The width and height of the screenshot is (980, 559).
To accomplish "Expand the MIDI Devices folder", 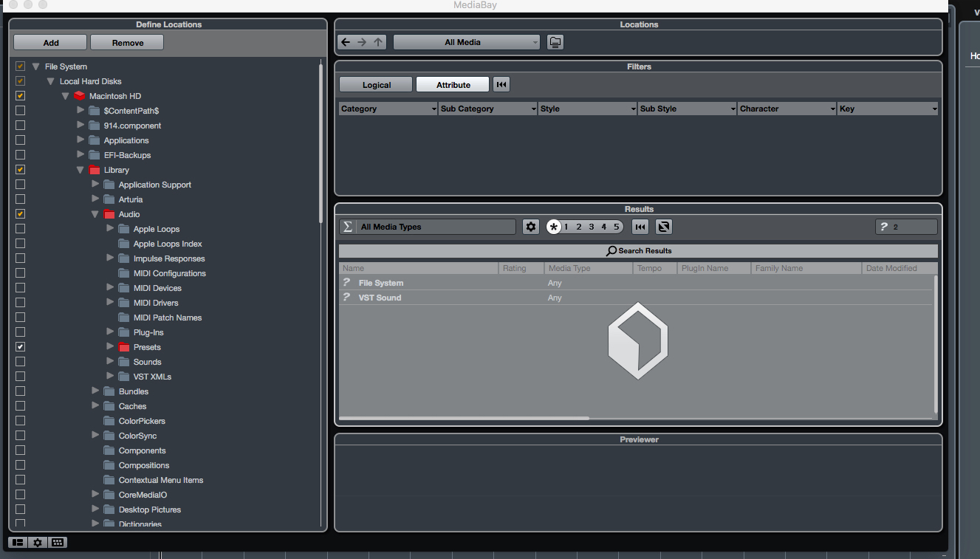I will tap(110, 288).
